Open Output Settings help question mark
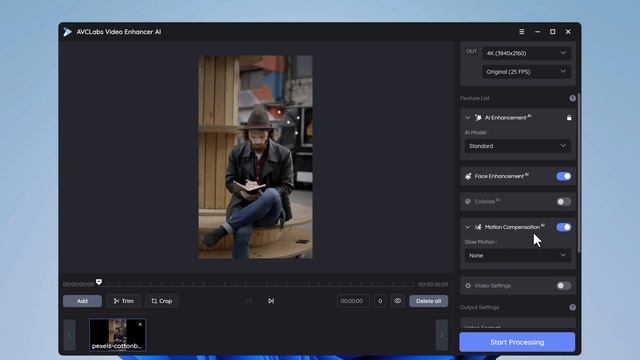 (x=573, y=307)
